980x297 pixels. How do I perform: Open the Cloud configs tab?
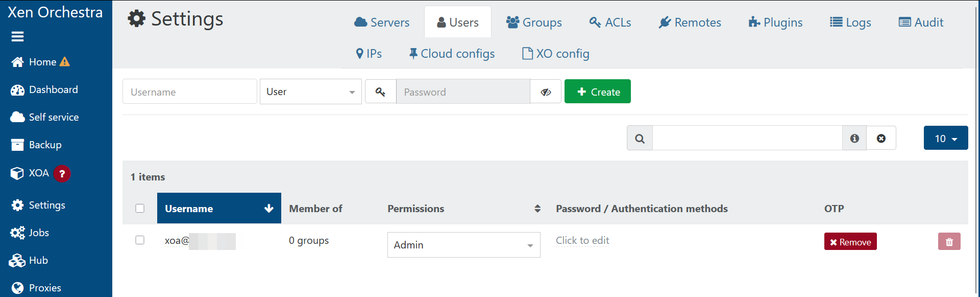click(x=452, y=53)
